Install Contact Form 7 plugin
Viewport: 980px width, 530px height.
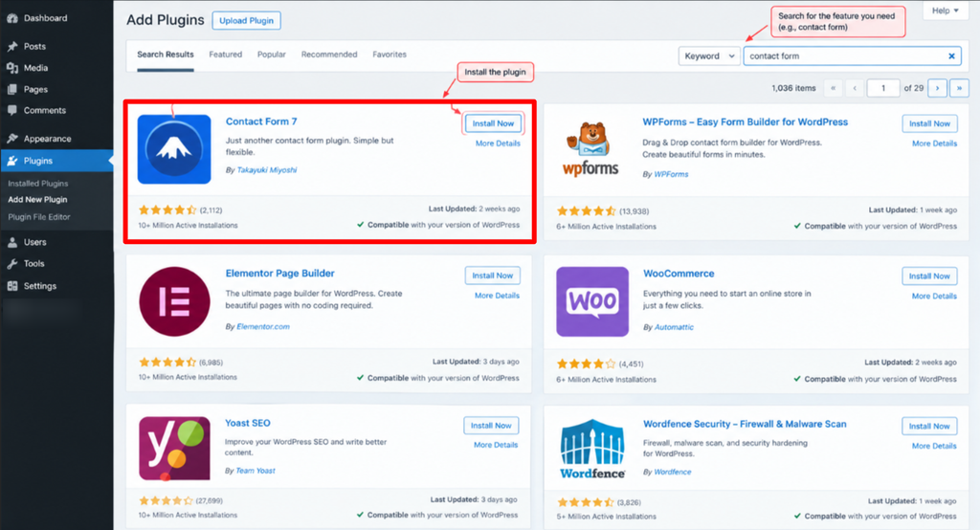493,123
